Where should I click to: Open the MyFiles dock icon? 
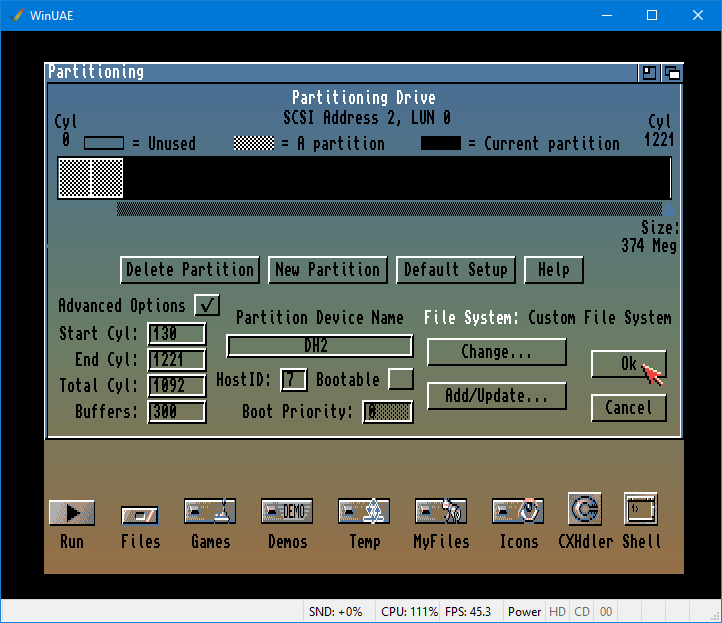coord(441,511)
